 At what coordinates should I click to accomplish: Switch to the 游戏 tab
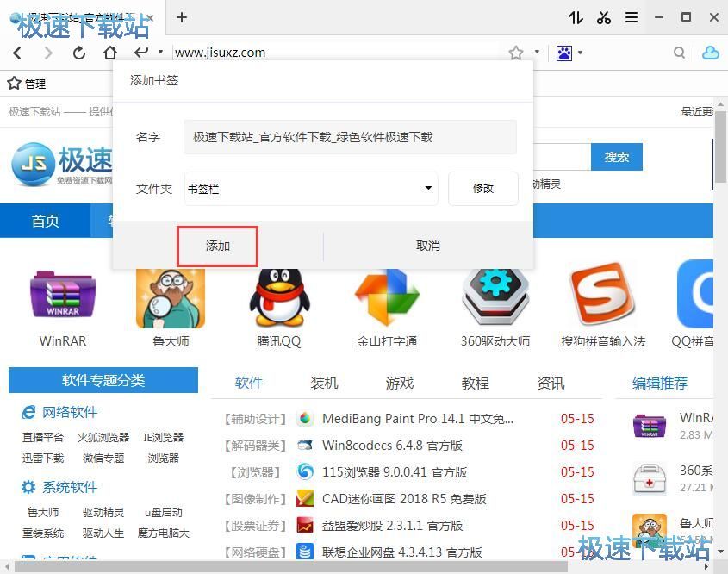(x=399, y=384)
